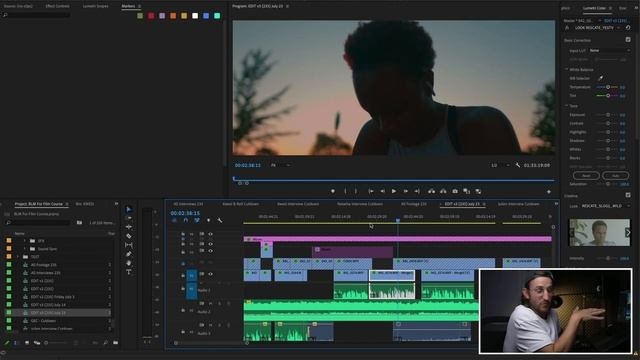640x360 pixels.
Task: Open the playback resolution dropdown
Action: coord(500,165)
